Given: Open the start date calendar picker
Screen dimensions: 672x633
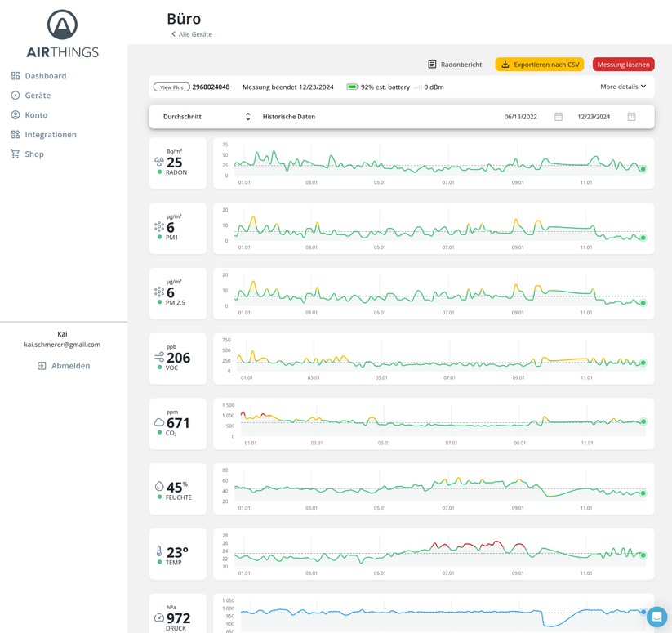Looking at the screenshot, I should (559, 117).
